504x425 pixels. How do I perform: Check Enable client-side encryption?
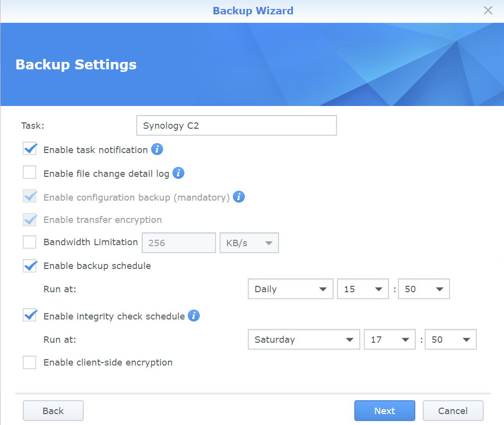pos(30,363)
